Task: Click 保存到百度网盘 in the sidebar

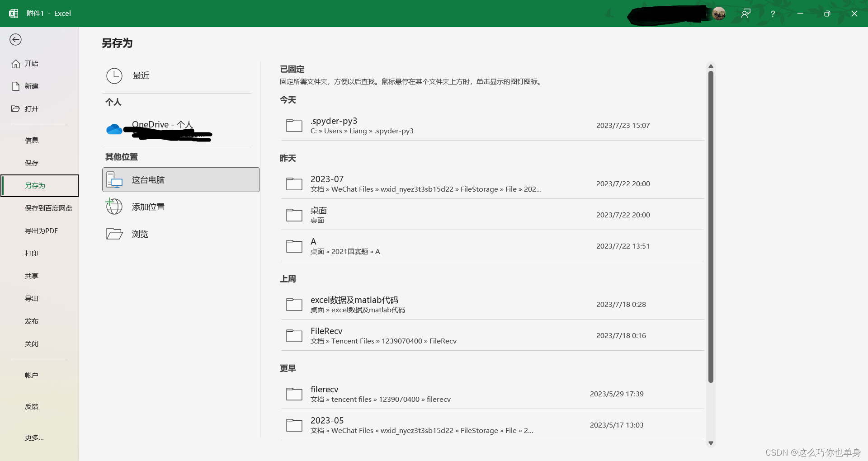Action: click(48, 208)
